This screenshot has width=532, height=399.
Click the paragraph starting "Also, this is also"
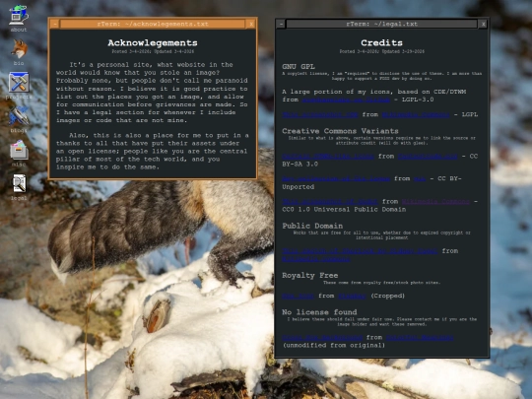point(153,151)
